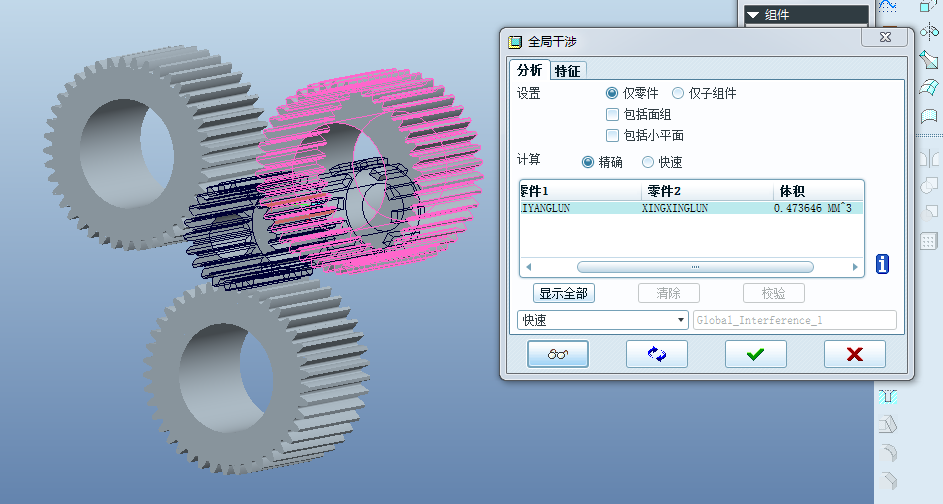Click the Variable Section Sweep tool icon
943x504 pixels.
[x=928, y=60]
